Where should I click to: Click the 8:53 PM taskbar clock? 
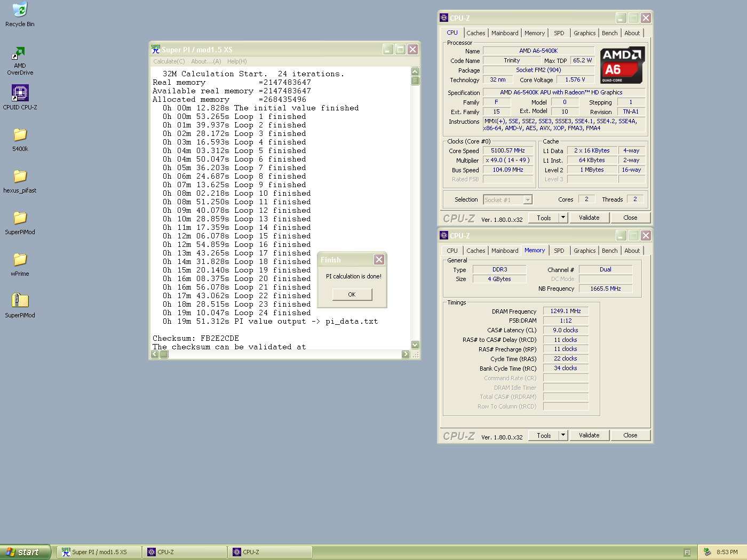click(727, 552)
